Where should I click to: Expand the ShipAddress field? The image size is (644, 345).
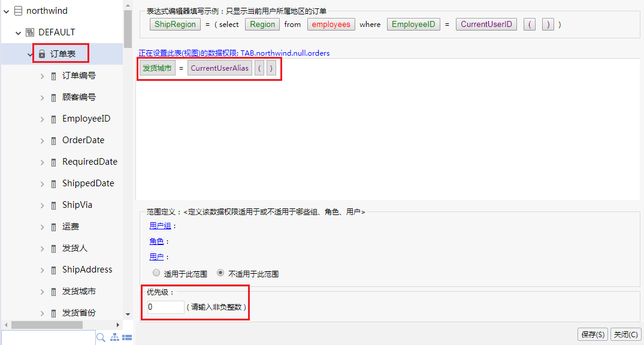pos(42,270)
